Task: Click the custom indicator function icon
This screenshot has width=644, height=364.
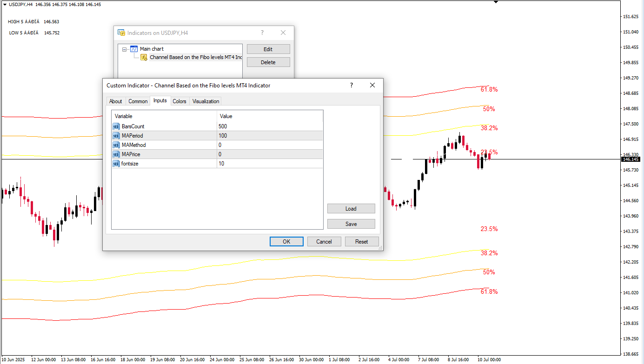Action: pyautogui.click(x=144, y=58)
